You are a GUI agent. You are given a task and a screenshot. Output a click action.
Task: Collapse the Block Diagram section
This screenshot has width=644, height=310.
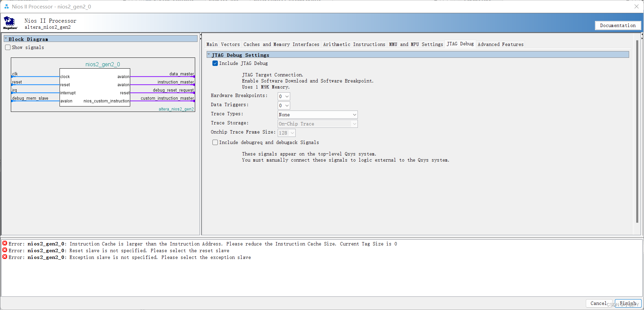(6, 39)
